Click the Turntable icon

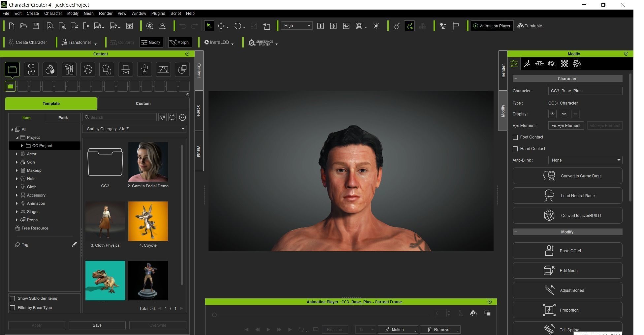(x=530, y=26)
